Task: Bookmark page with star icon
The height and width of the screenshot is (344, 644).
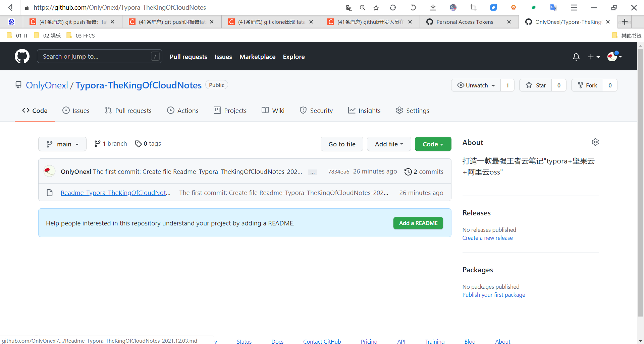Action: (x=376, y=7)
